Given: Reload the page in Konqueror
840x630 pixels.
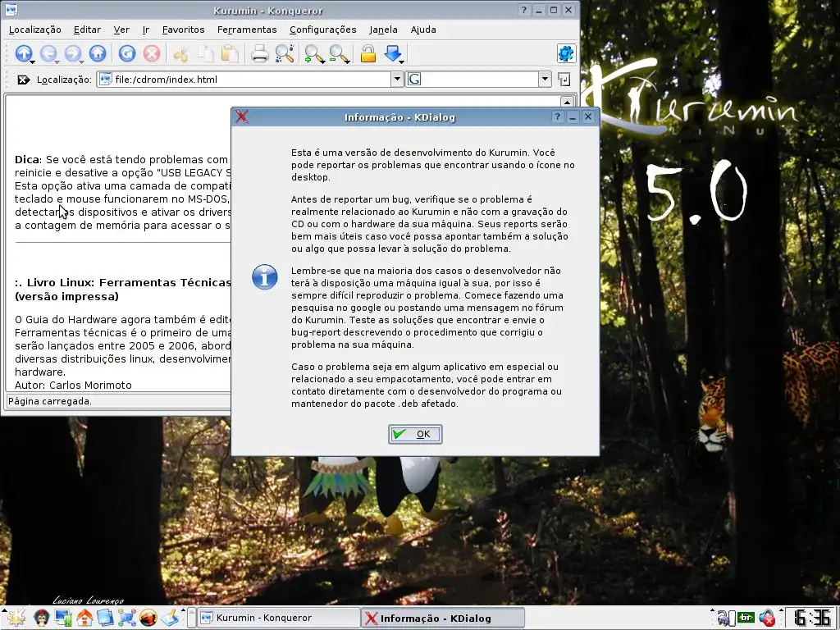Looking at the screenshot, I should (127, 53).
